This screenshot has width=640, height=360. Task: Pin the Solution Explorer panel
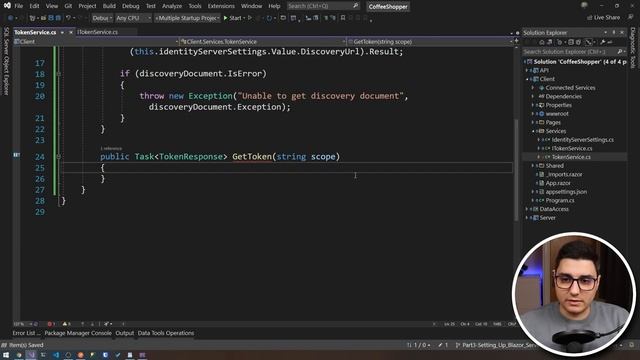point(613,32)
